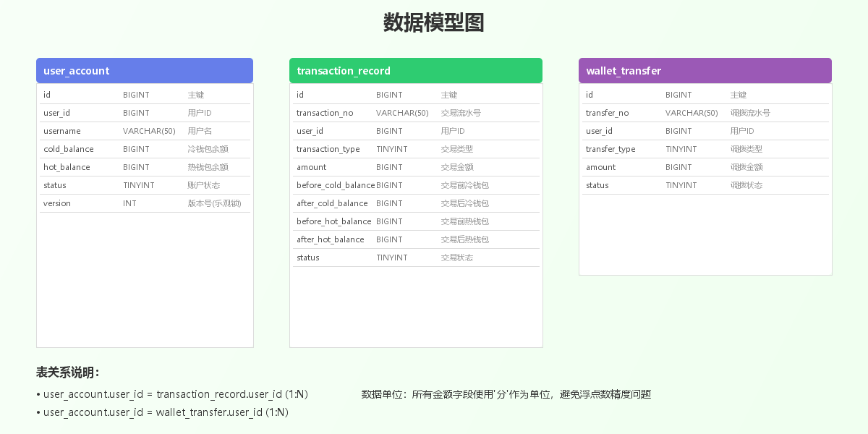Click the transaction_record.user_id relation line
Viewport: 868px width, 434px height.
pyautogui.click(x=172, y=394)
